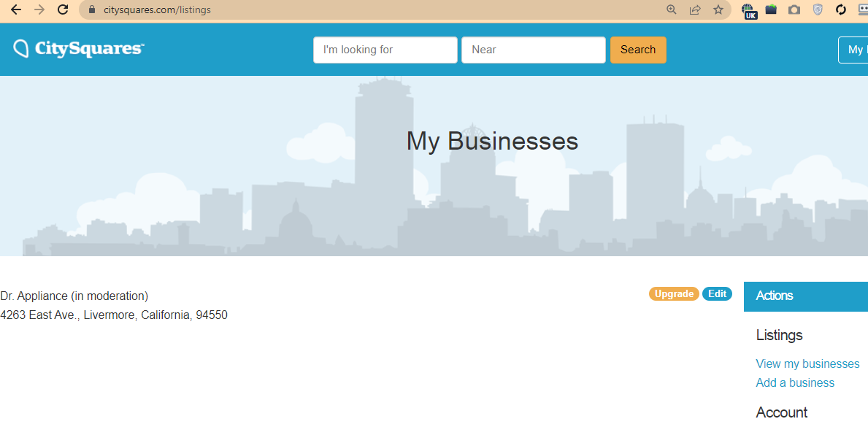Click the shield extension icon
The image size is (868, 427).
[818, 9]
